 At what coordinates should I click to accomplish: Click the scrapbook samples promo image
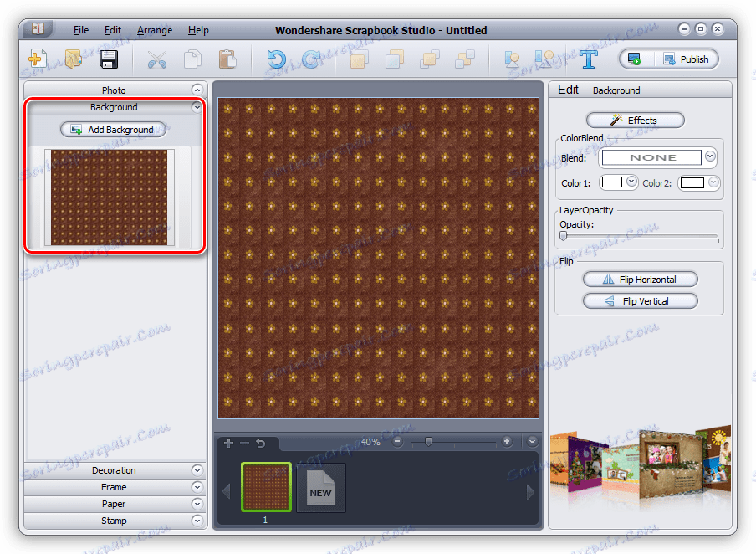[641, 464]
